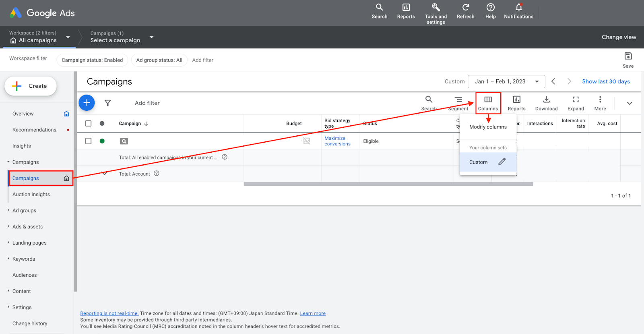Viewport: 644px width, 334px height.
Task: Click the filter funnel icon
Action: click(x=107, y=103)
